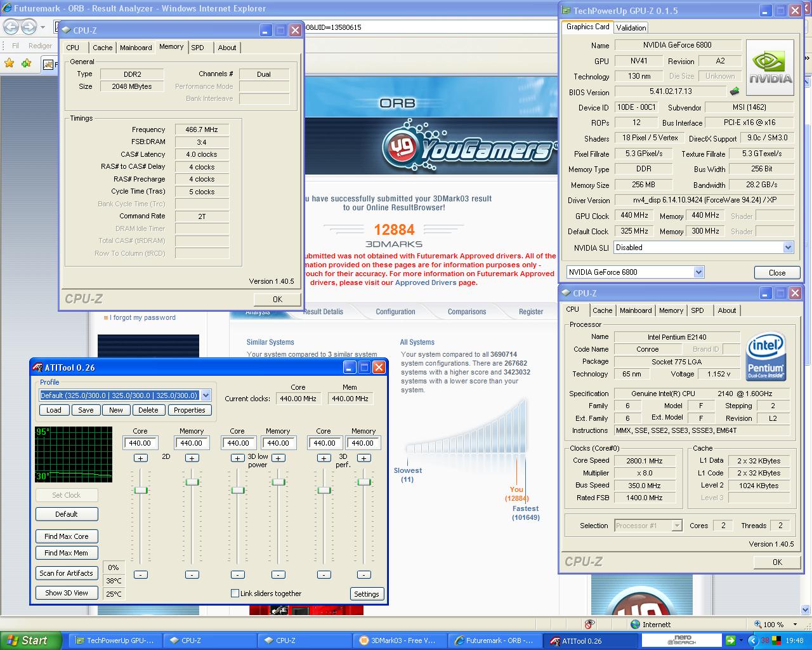Open the Comparisons tab on ORB page

467,312
